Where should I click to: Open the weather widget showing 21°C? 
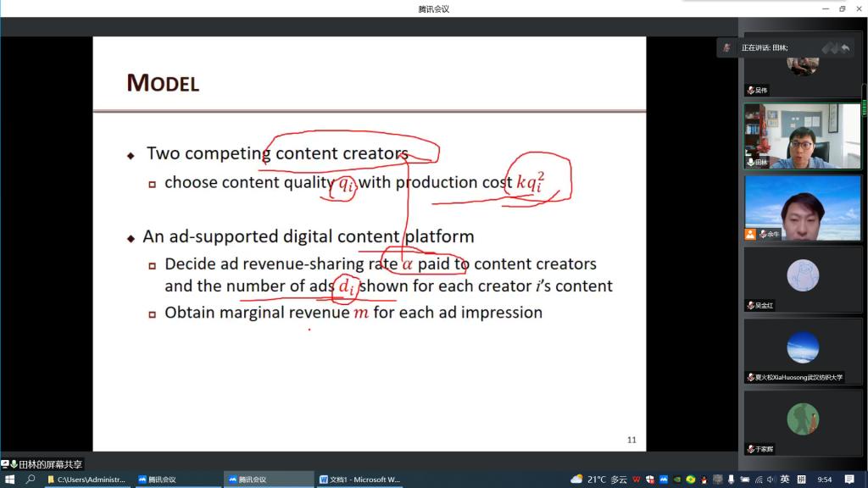[599, 480]
